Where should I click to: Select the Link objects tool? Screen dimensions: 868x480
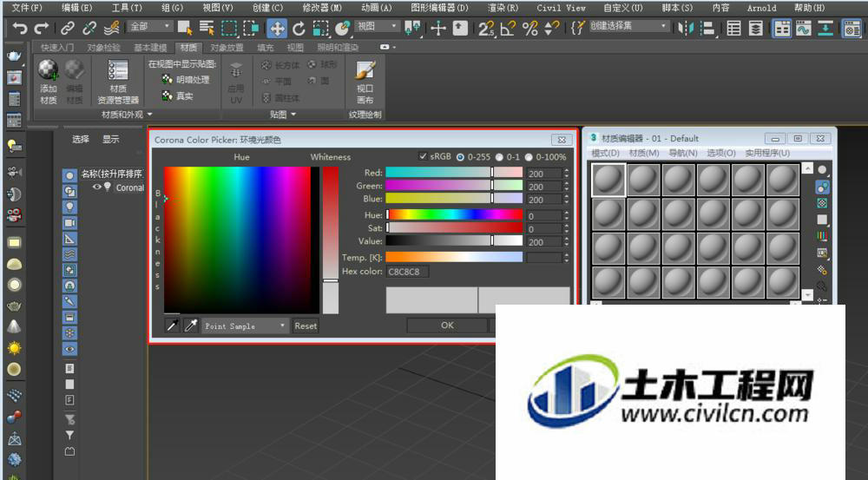click(x=68, y=28)
